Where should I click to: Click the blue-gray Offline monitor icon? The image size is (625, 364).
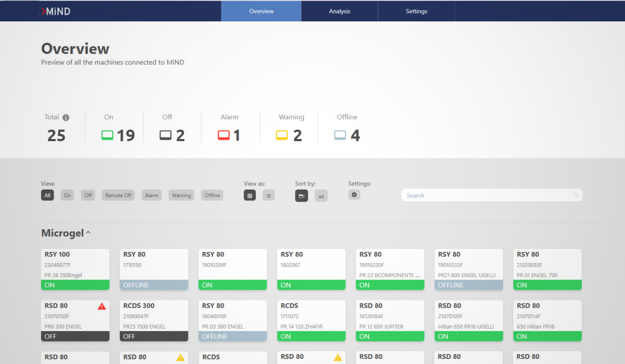[340, 135]
